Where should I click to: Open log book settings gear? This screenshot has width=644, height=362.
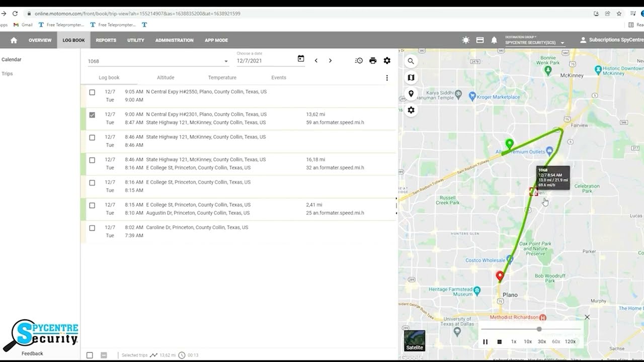387,61
